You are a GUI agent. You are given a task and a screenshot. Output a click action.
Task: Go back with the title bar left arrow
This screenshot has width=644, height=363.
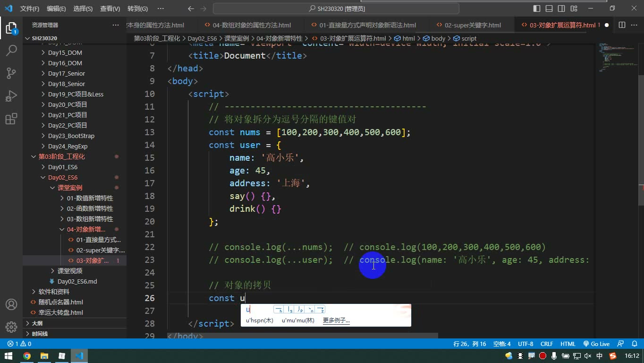(x=191, y=9)
